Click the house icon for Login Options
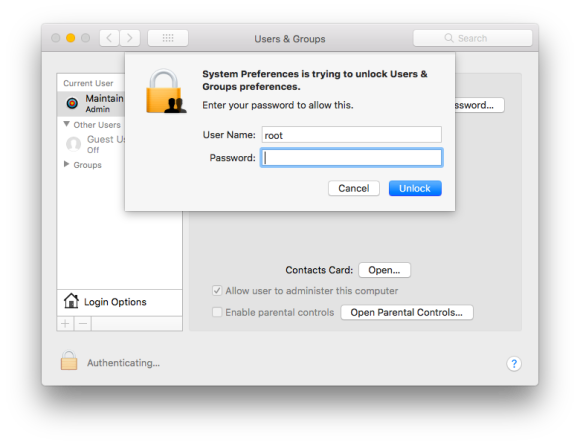580x445 pixels. pos(71,301)
